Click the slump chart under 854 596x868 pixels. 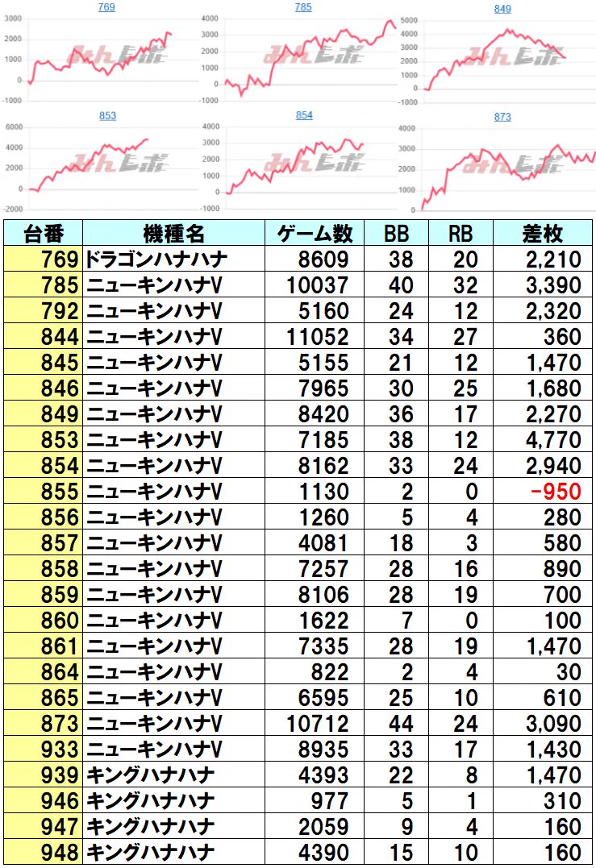click(298, 167)
